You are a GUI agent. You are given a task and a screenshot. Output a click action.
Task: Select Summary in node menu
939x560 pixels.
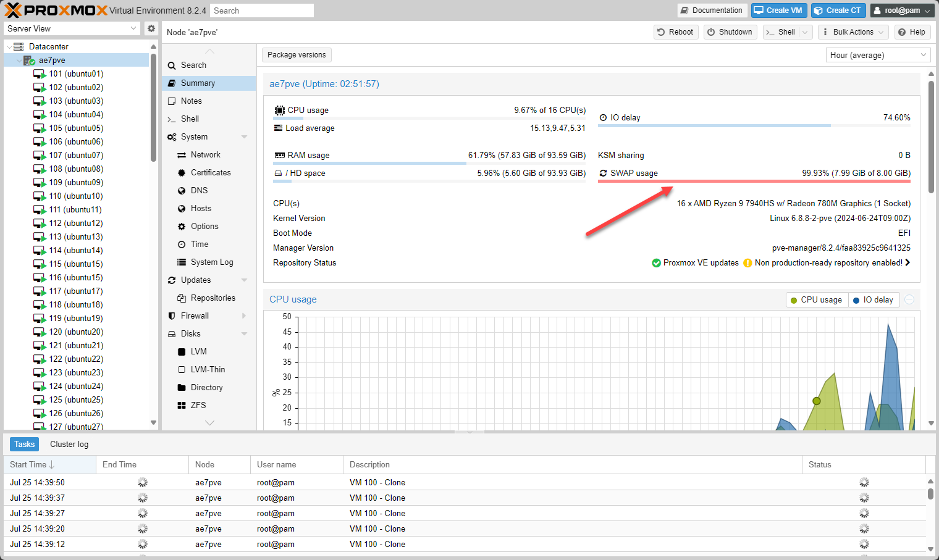coord(209,83)
